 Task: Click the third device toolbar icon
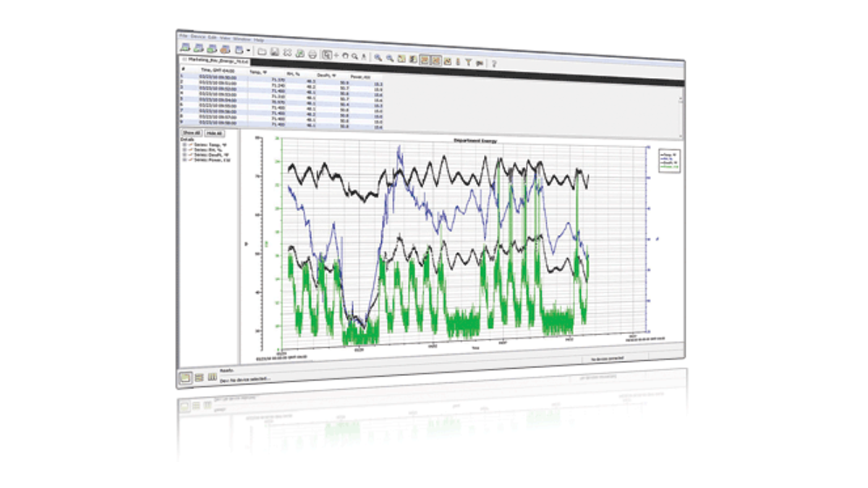pyautogui.click(x=210, y=49)
